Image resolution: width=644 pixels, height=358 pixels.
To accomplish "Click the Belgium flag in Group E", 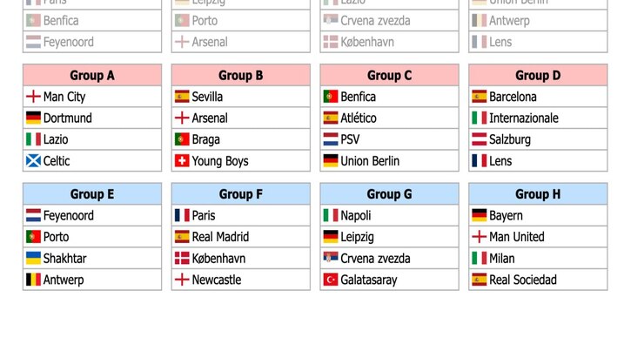I will point(33,280).
